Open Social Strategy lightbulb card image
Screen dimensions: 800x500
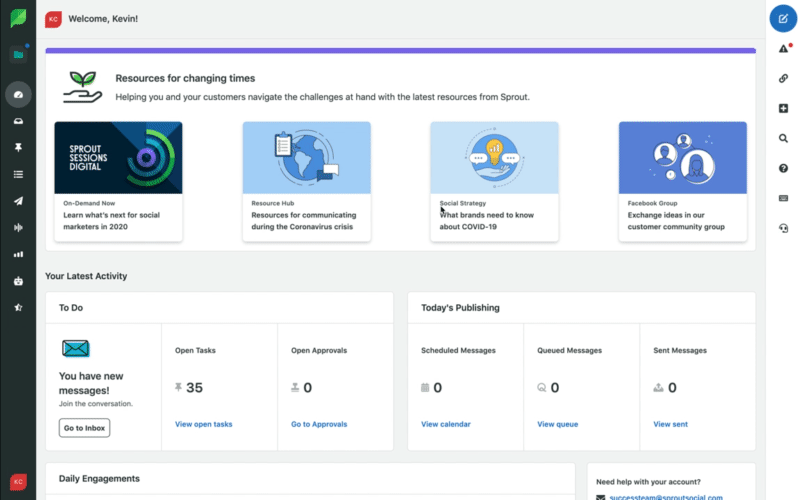coord(494,158)
